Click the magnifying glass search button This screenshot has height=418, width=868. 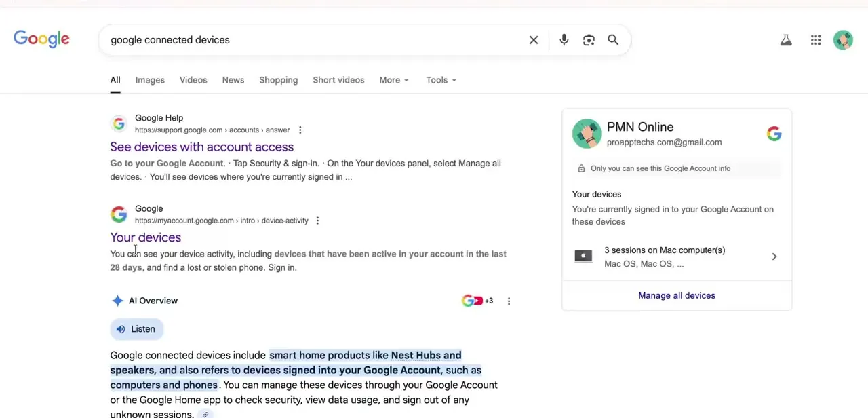[613, 40]
